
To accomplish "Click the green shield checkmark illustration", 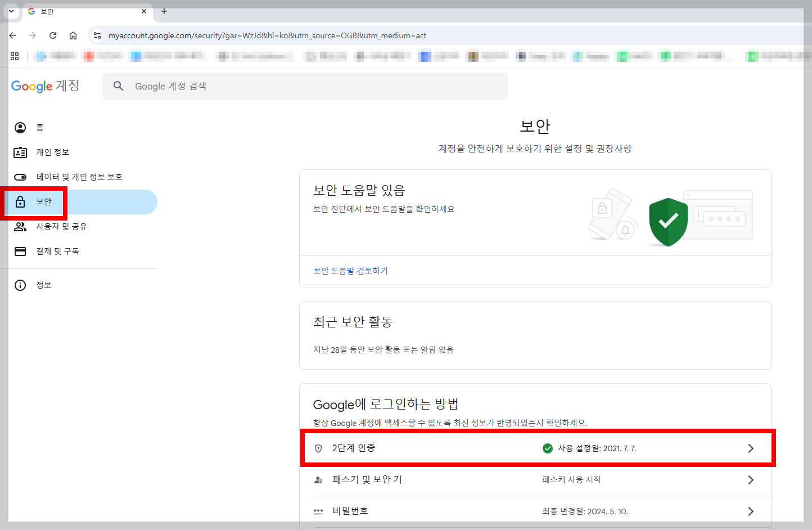I will point(668,222).
